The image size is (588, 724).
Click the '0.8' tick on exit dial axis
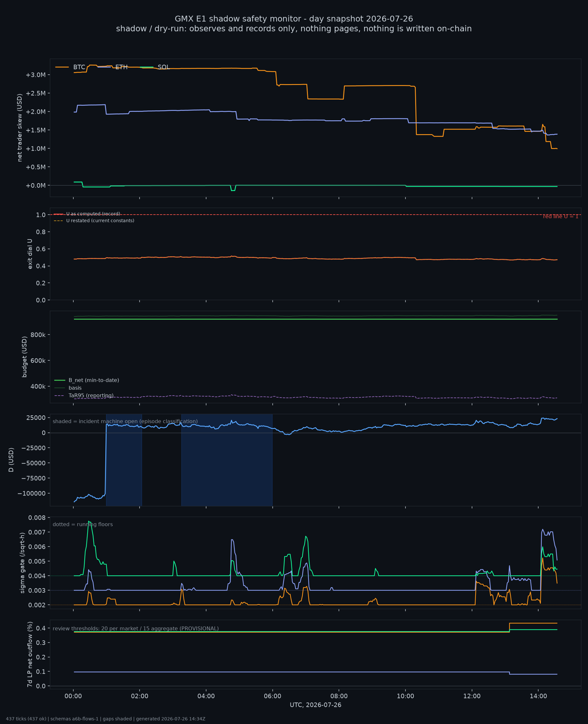click(x=41, y=232)
